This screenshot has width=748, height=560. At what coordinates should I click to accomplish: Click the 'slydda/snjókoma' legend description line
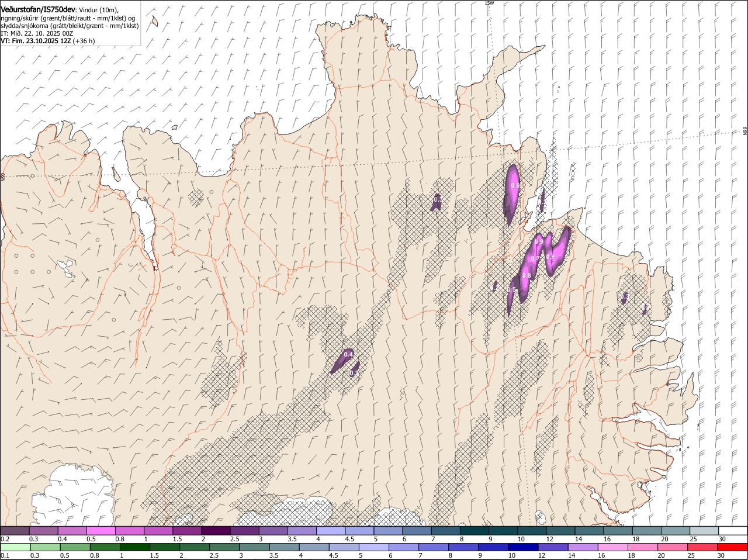pos(70,26)
